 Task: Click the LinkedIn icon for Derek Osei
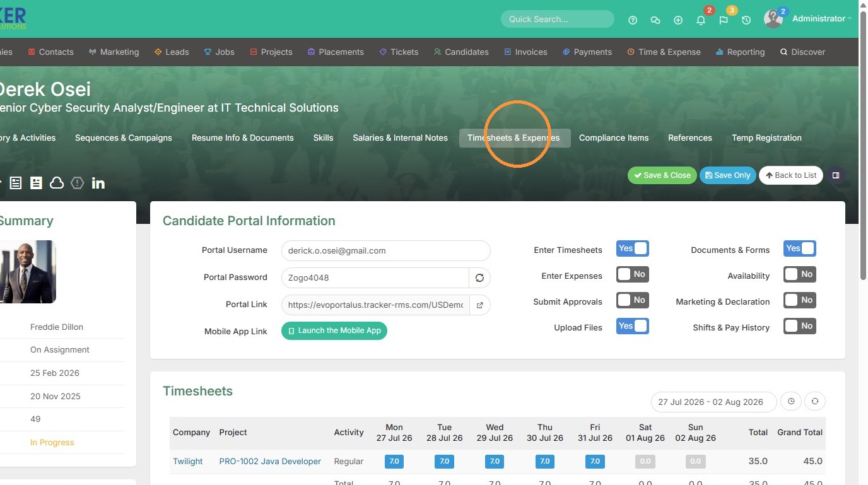coord(98,183)
